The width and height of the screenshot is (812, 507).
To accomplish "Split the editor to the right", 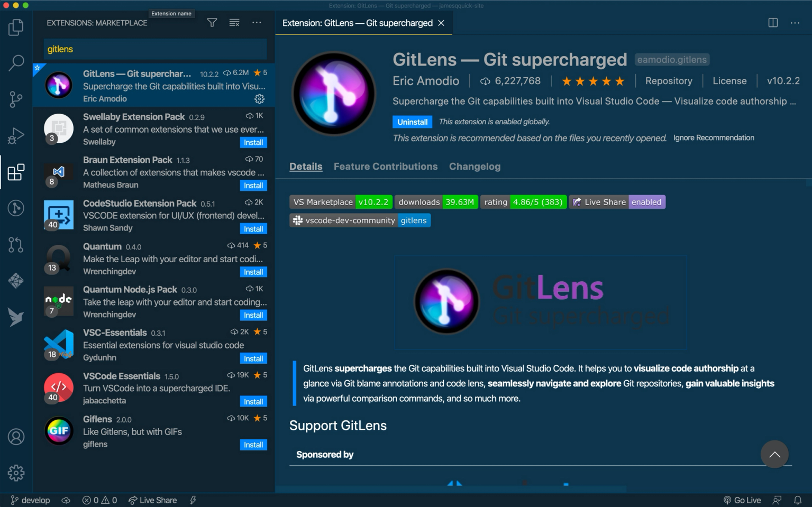I will [773, 22].
